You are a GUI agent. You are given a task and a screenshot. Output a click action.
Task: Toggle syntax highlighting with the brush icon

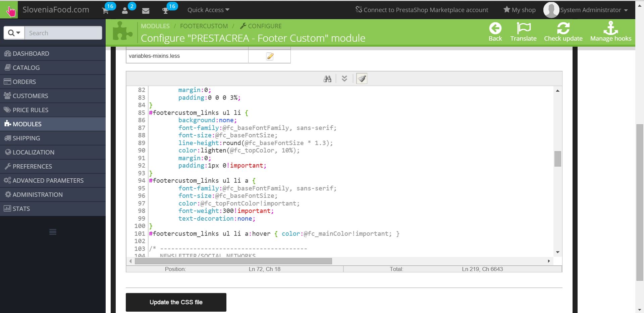click(362, 79)
